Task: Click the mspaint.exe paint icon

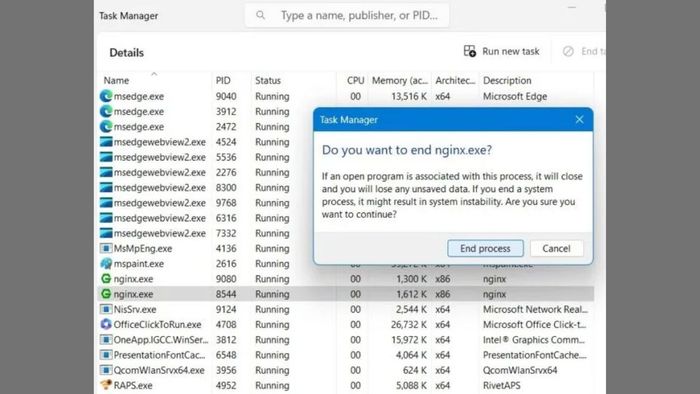Action: pyautogui.click(x=106, y=263)
